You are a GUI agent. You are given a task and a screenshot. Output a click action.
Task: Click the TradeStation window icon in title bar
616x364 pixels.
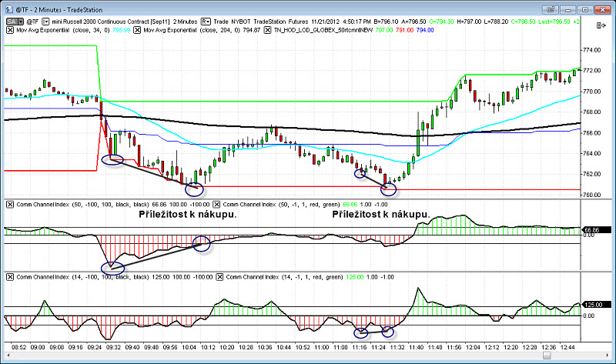8,9
